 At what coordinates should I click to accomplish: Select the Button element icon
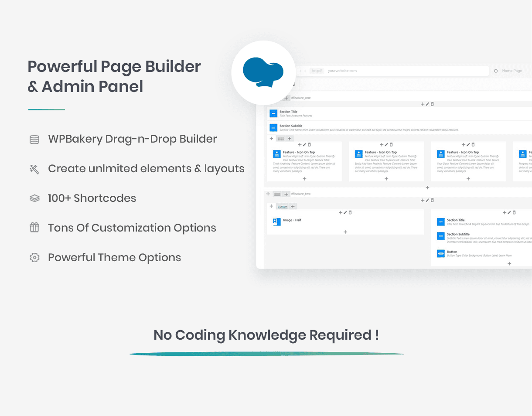tap(440, 253)
